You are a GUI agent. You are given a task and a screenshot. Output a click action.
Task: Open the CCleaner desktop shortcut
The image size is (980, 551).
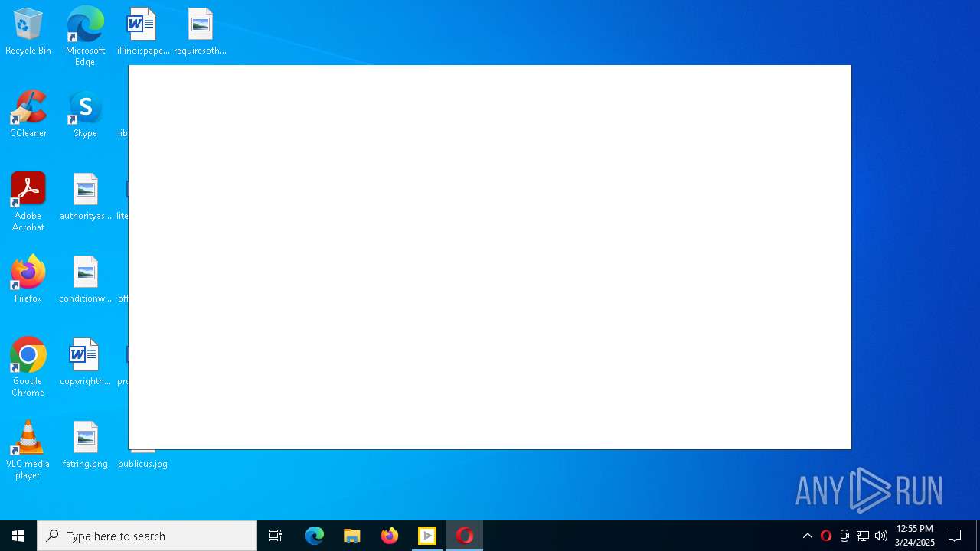point(28,114)
